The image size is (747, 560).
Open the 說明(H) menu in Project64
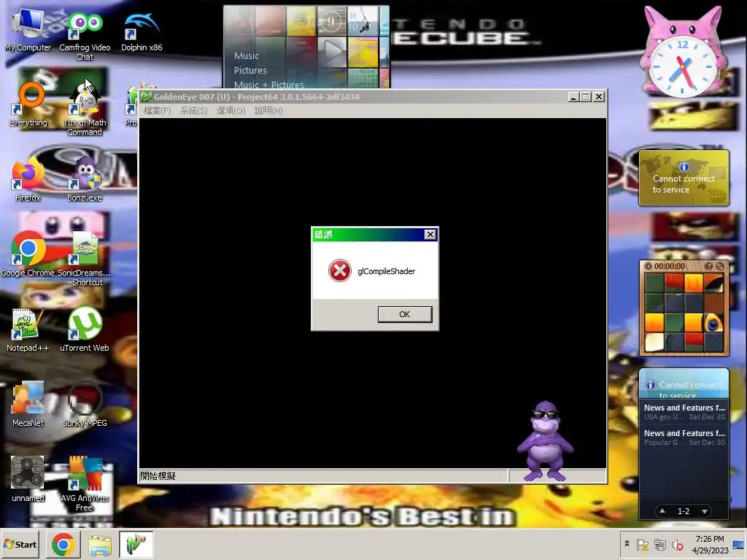point(268,111)
